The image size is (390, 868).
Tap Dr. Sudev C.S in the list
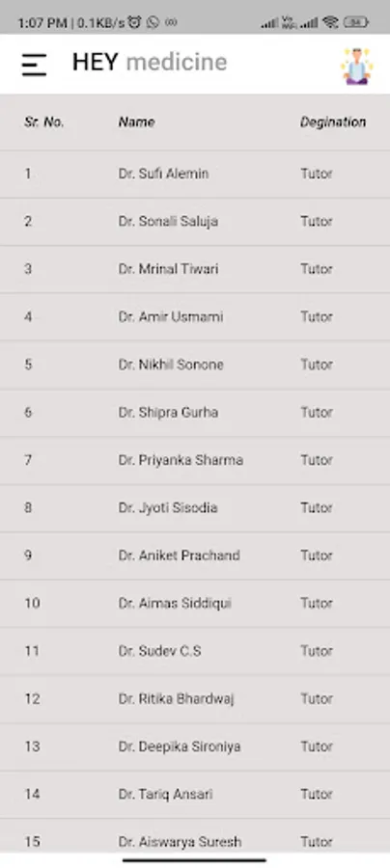coord(195,651)
